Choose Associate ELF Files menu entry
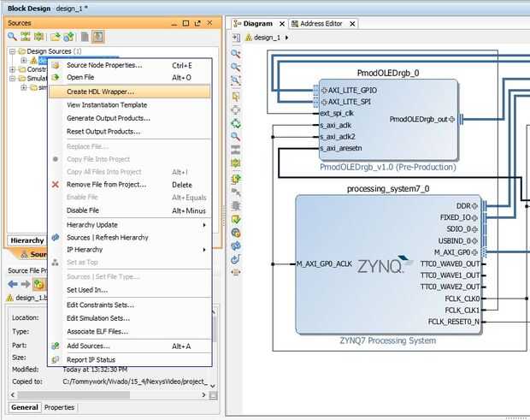 (130, 331)
